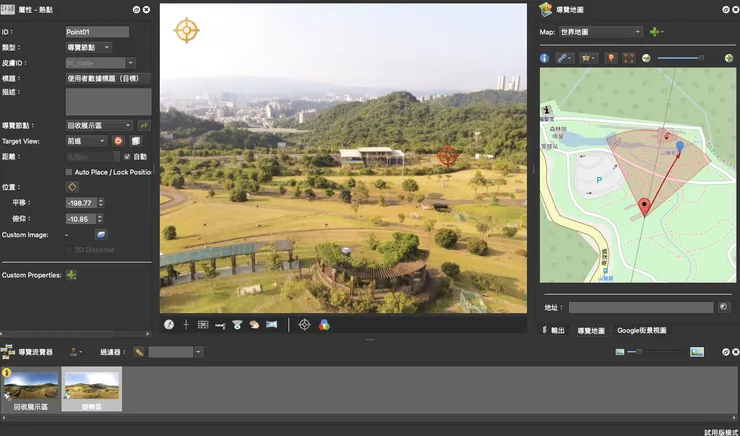The height and width of the screenshot is (436, 740).
Task: Click the orange map pin icon in map toolbar
Action: pos(611,58)
